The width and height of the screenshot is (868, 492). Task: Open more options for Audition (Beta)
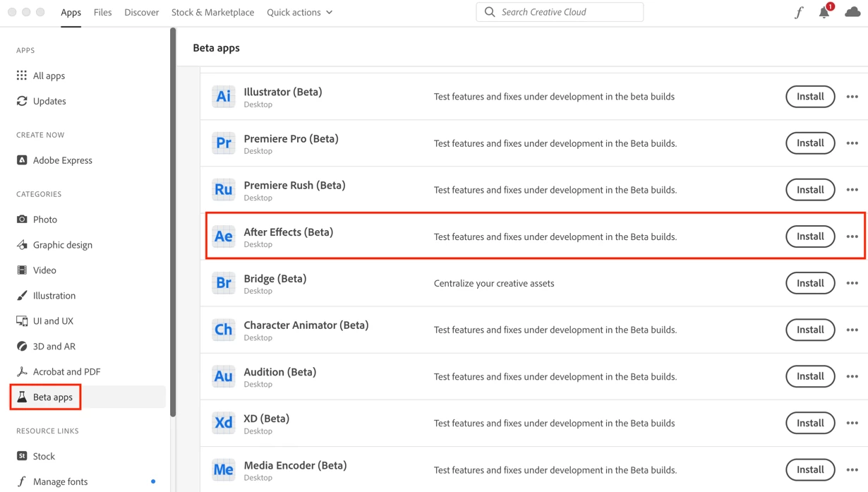click(852, 376)
